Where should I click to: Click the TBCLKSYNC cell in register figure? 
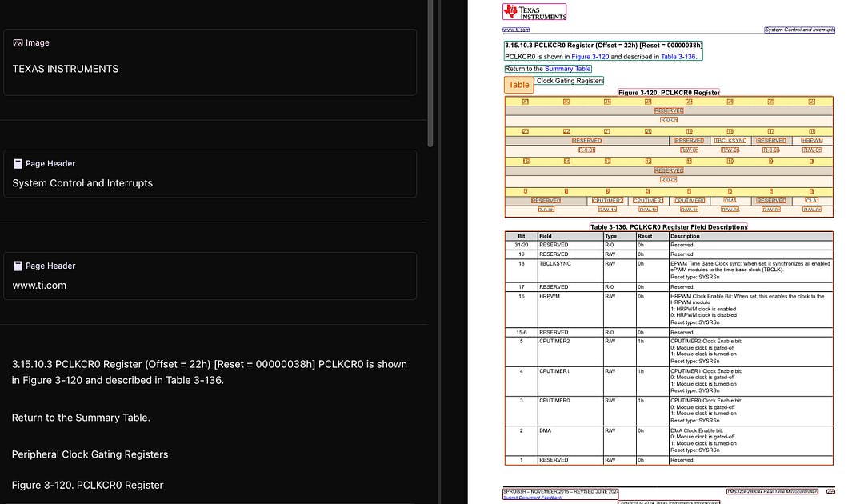click(730, 141)
